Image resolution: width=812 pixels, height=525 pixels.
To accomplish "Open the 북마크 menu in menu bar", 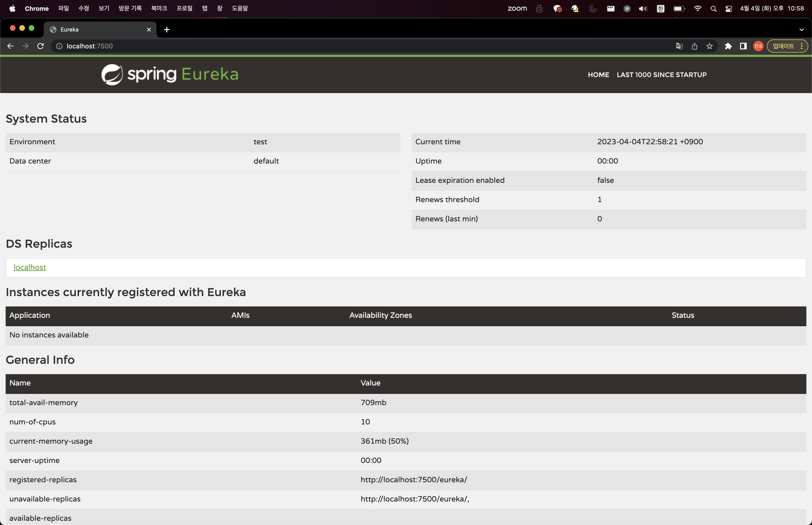I will 159,8.
